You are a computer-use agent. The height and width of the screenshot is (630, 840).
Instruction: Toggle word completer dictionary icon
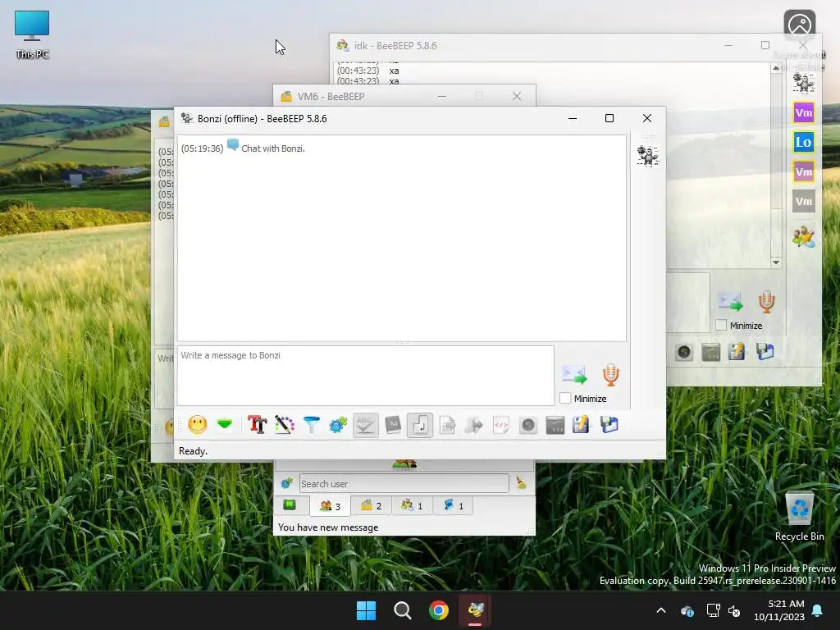pyautogui.click(x=393, y=425)
